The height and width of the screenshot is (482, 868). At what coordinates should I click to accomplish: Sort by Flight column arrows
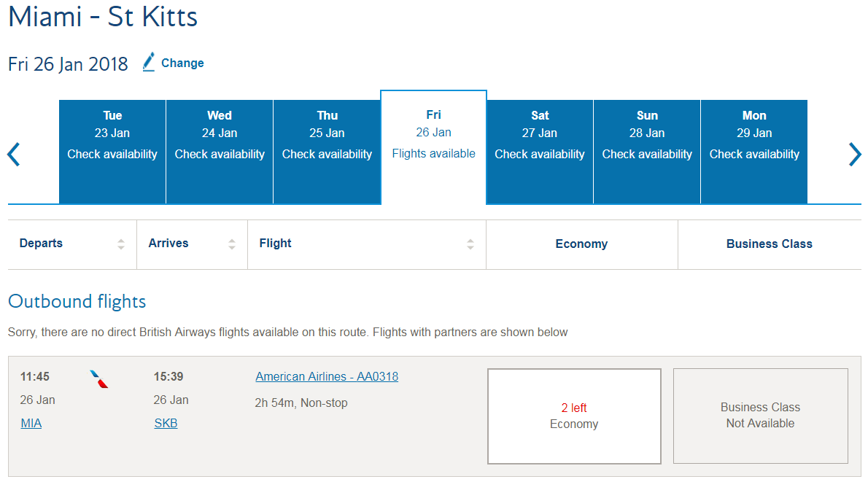pos(470,244)
